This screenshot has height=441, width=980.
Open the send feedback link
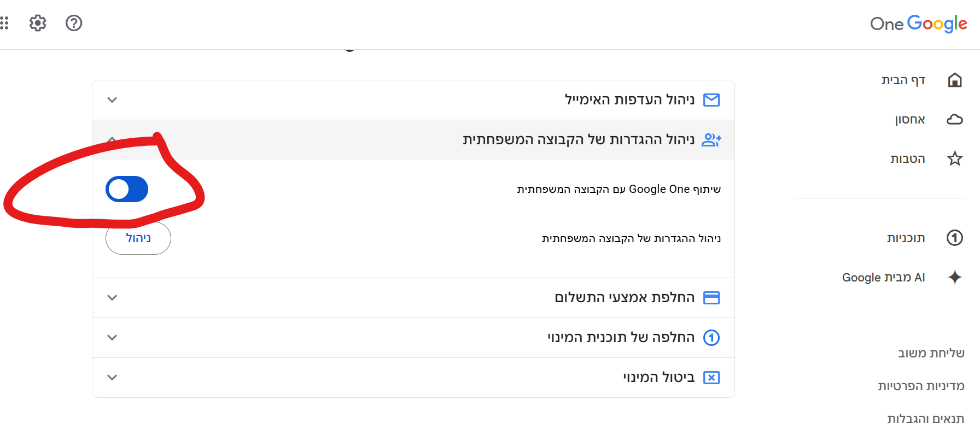tap(931, 354)
